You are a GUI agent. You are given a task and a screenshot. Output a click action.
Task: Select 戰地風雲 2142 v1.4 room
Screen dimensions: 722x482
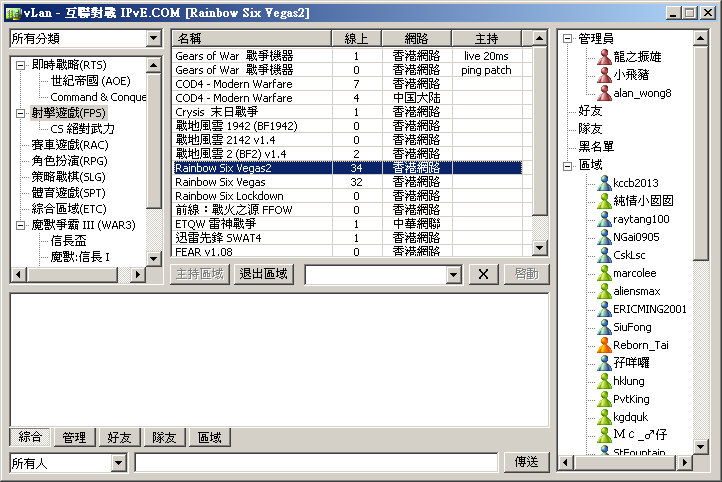tap(347, 140)
